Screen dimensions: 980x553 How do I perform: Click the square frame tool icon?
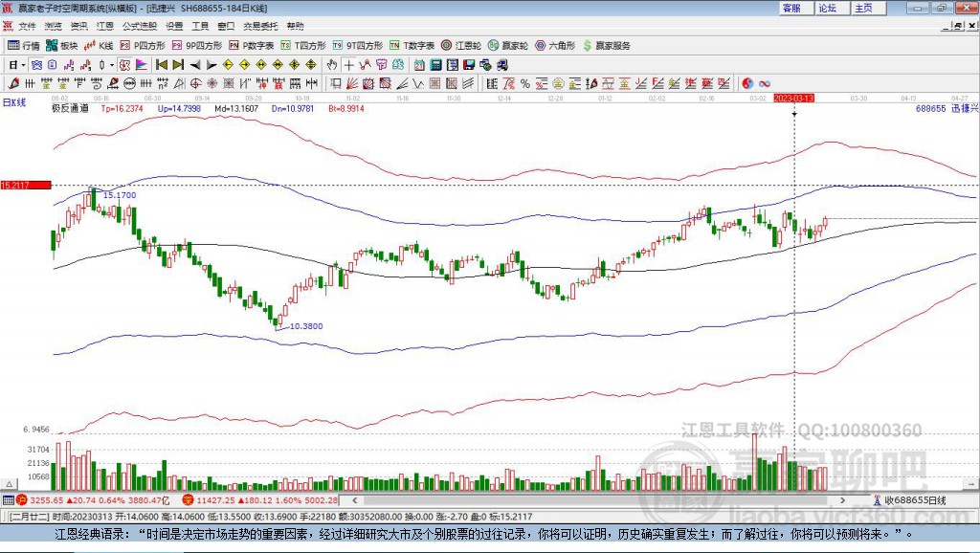[x=336, y=84]
